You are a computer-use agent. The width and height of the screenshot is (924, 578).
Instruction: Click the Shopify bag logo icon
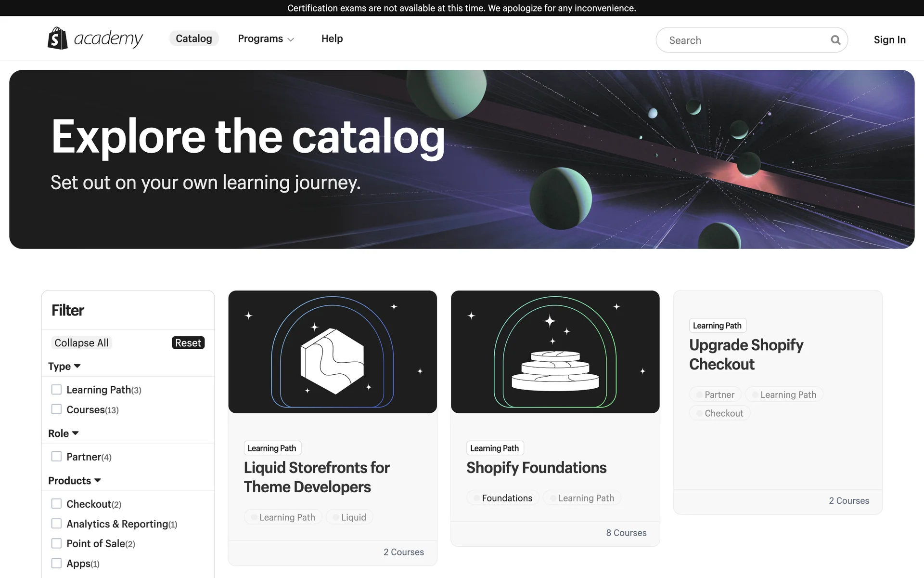[57, 39]
